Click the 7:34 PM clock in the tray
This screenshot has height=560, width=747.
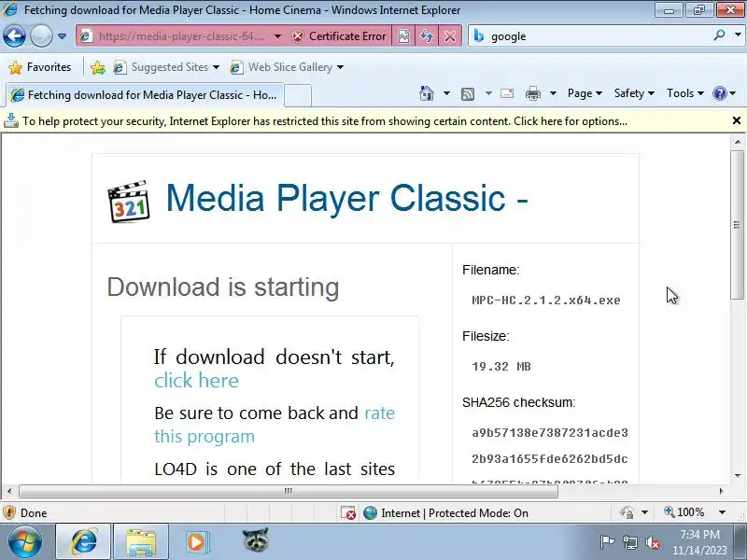coord(699,535)
